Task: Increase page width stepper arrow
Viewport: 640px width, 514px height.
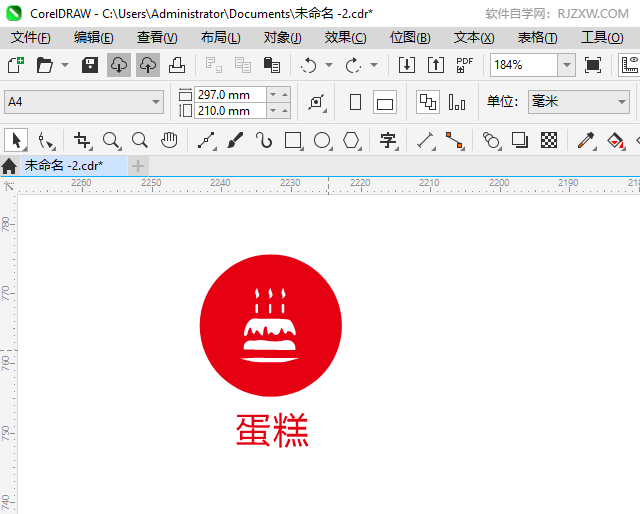Action: tap(285, 95)
